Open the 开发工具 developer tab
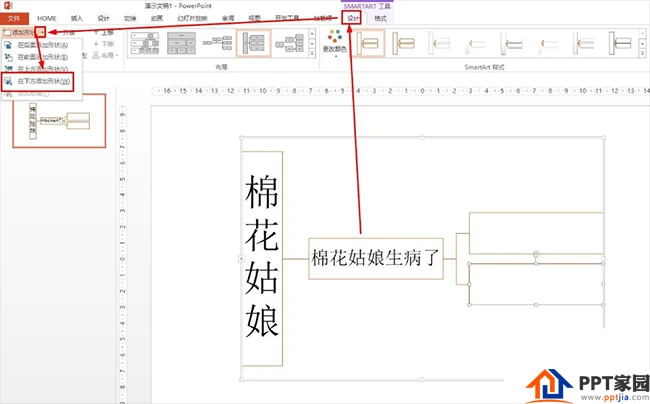Screen dimensions: 650x404 coord(287,19)
